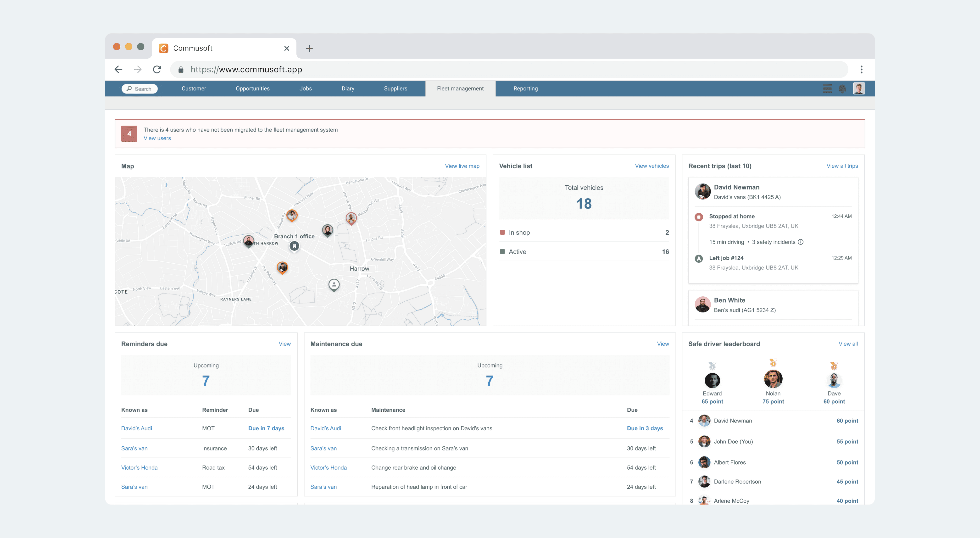The width and height of the screenshot is (980, 538).
Task: Click the browser address bar URL
Action: click(246, 69)
